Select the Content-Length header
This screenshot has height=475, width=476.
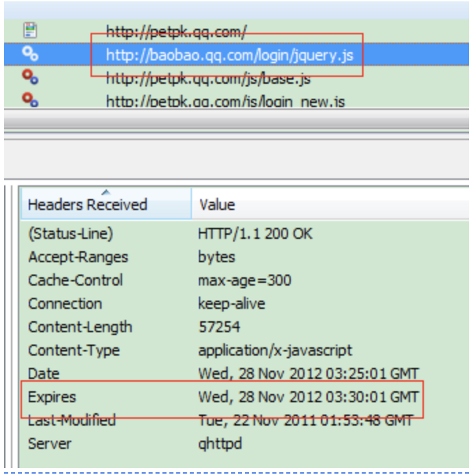(80, 327)
